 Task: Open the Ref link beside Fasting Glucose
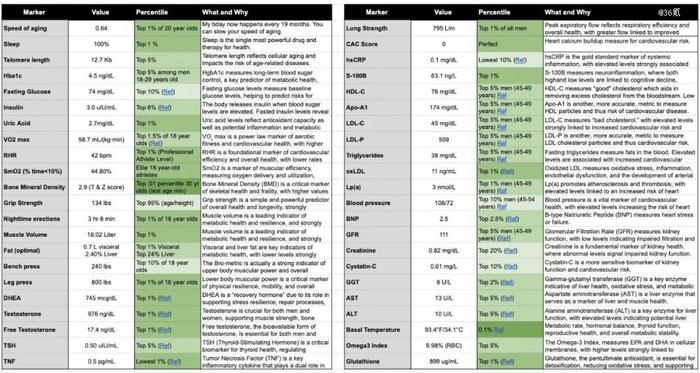click(x=168, y=91)
